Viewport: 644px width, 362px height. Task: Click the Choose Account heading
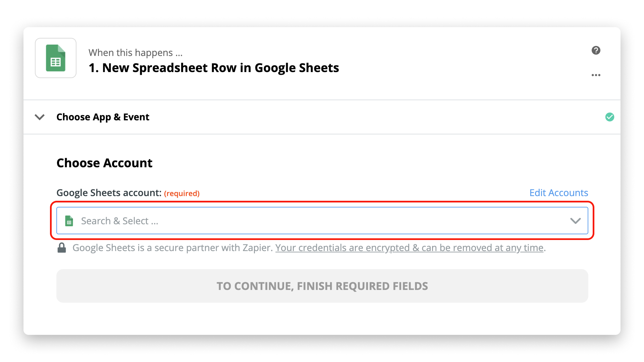[104, 163]
